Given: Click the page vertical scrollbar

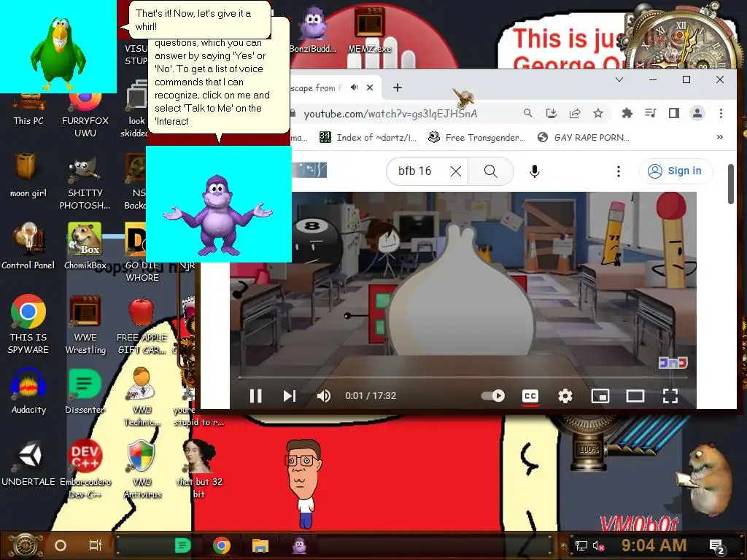Looking at the screenshot, I should [x=731, y=184].
